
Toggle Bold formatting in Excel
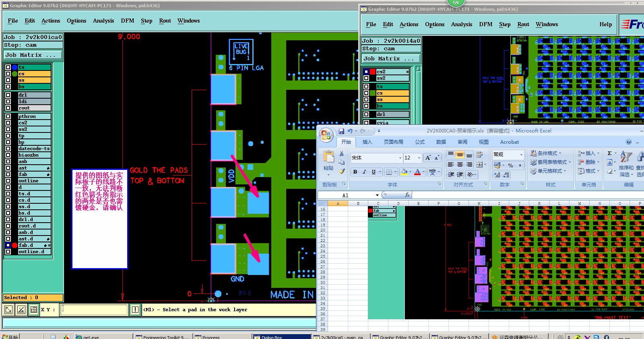355,172
